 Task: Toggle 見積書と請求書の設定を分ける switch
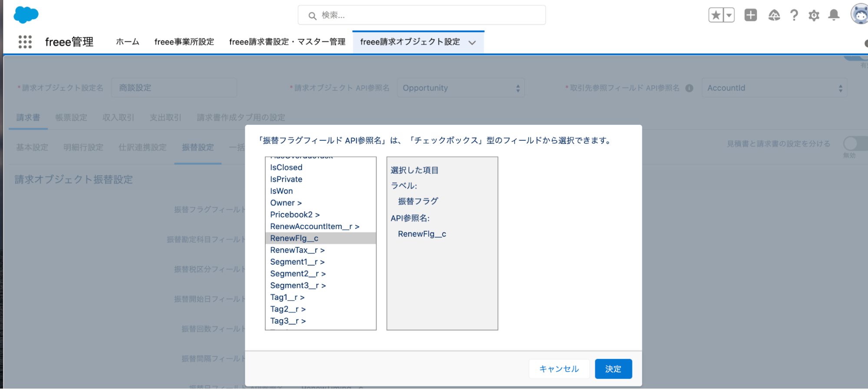[x=855, y=143]
